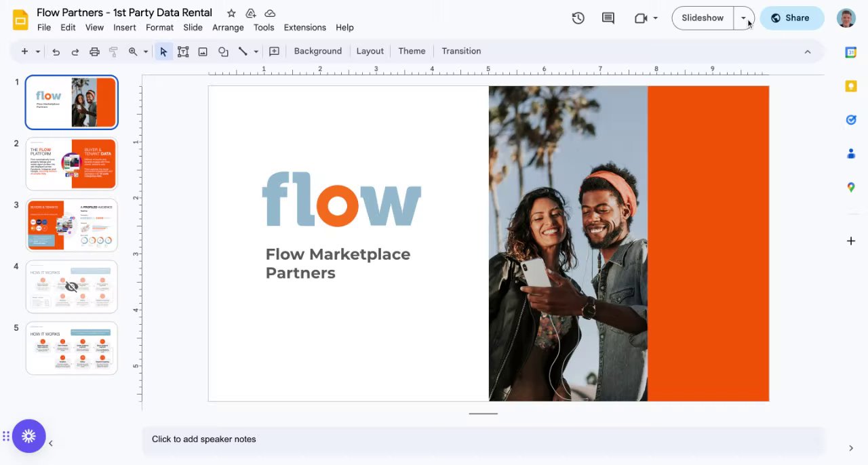
Task: Open the Slide menu
Action: click(193, 28)
